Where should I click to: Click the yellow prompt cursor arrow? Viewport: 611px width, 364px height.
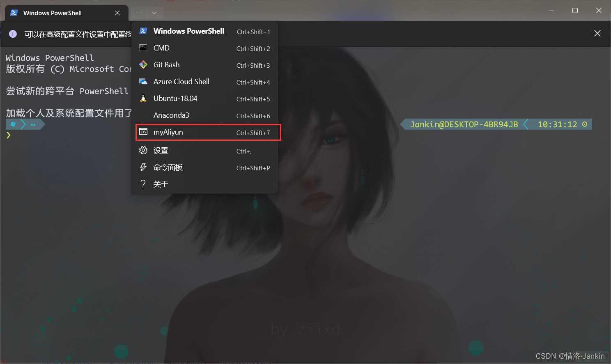point(8,135)
